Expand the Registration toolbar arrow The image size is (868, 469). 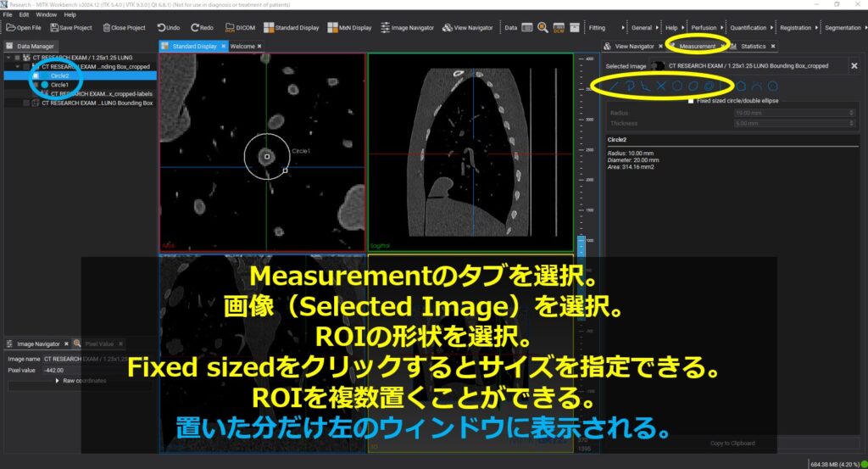tap(816, 27)
